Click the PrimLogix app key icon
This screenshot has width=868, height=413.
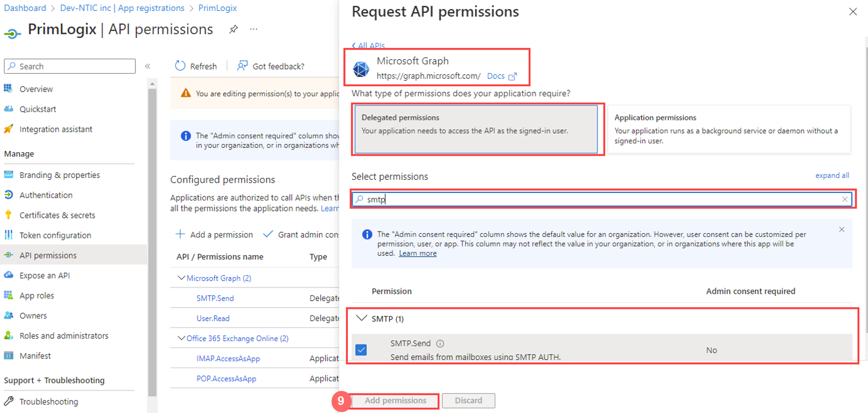(x=13, y=33)
